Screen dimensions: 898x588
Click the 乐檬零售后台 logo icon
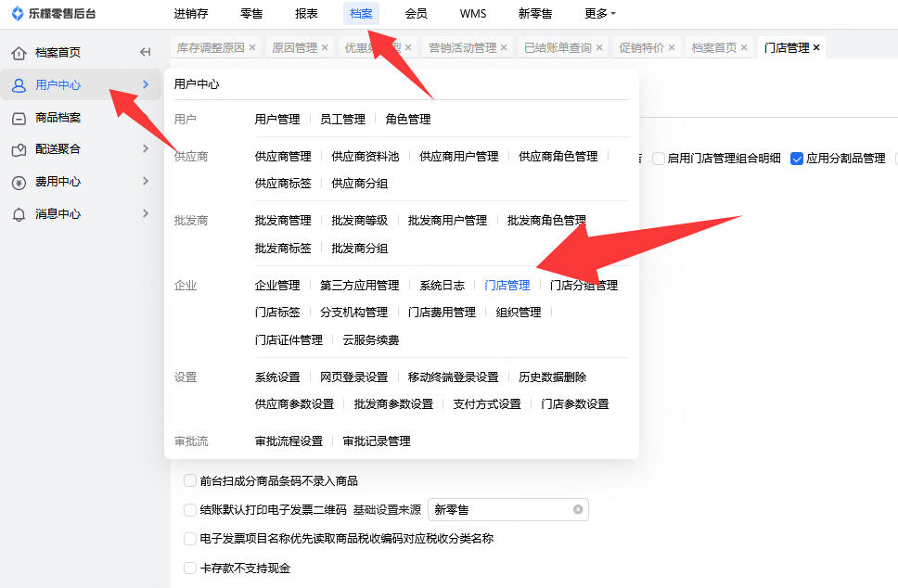coord(18,13)
